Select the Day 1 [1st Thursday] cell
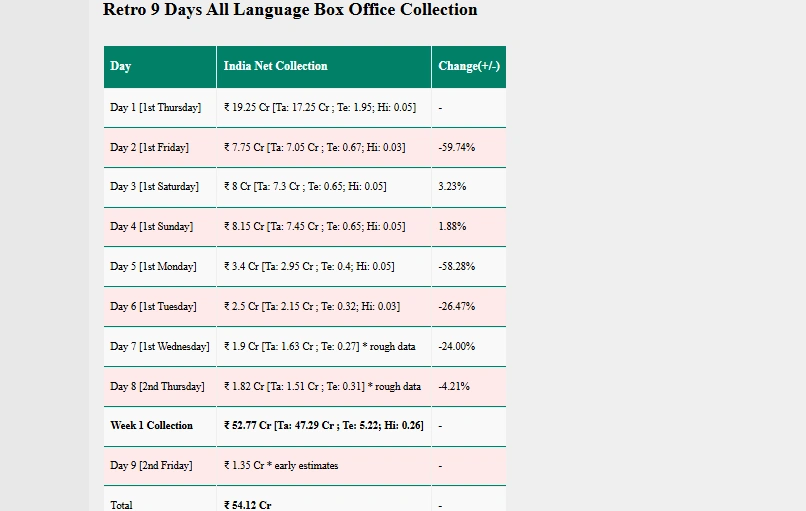This screenshot has width=806, height=511. click(160, 108)
